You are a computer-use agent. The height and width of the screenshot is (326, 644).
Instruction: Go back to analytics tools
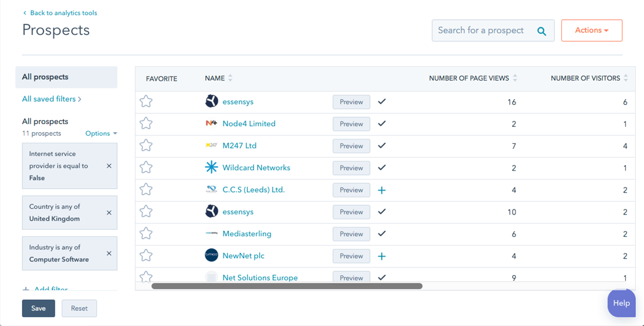(59, 13)
